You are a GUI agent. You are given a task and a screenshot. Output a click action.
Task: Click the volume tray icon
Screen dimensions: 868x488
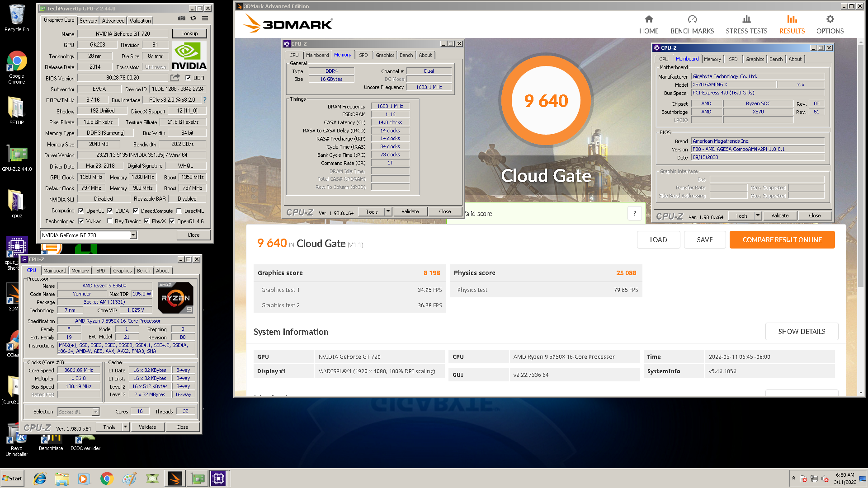[825, 479]
